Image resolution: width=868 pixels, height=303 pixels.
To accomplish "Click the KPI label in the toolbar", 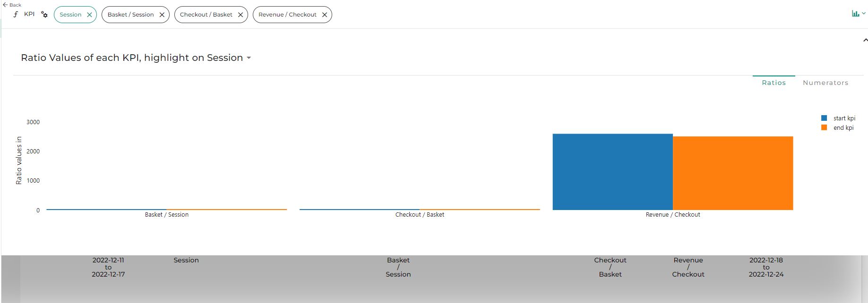I will [29, 14].
